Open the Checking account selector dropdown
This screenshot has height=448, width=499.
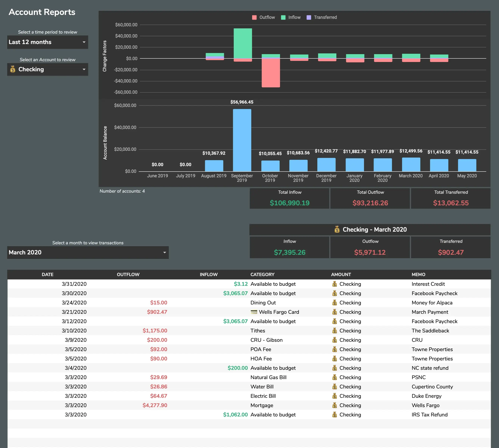click(x=47, y=69)
